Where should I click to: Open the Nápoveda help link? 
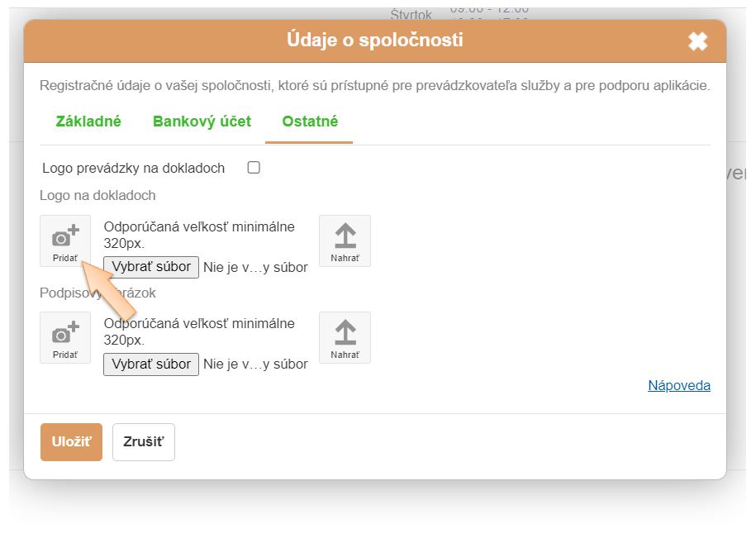click(679, 385)
